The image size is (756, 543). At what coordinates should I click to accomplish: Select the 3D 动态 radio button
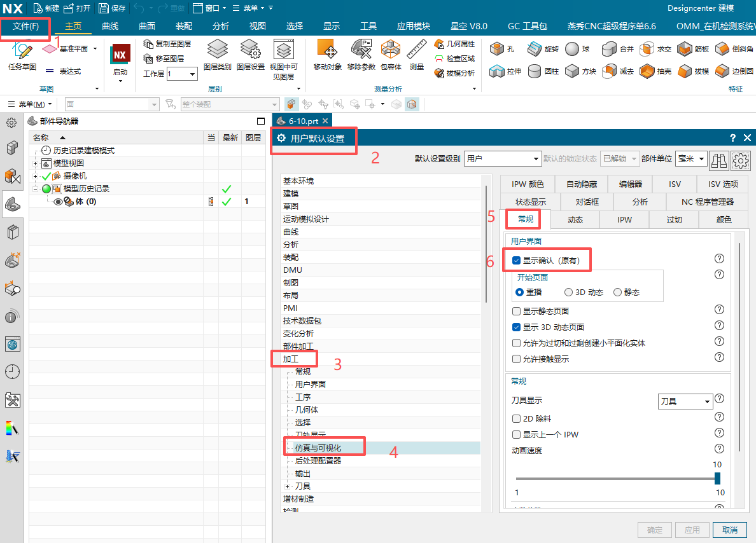[568, 292]
